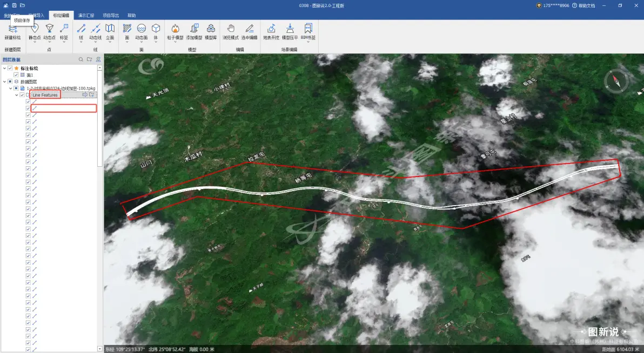Click the layer panel scrollbar up arrow
Image resolution: width=644 pixels, height=353 pixels.
click(x=100, y=68)
